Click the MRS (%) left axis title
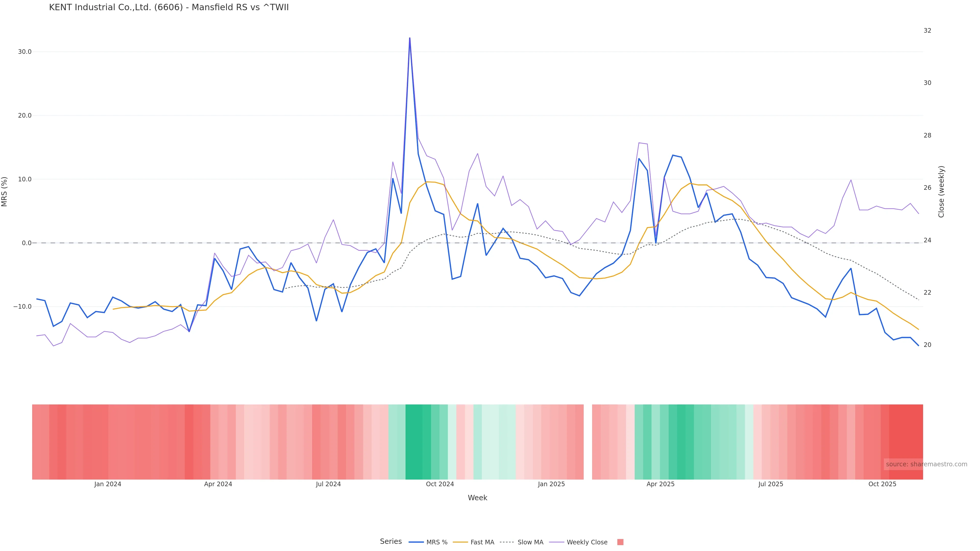The height and width of the screenshot is (551, 980). pyautogui.click(x=5, y=192)
